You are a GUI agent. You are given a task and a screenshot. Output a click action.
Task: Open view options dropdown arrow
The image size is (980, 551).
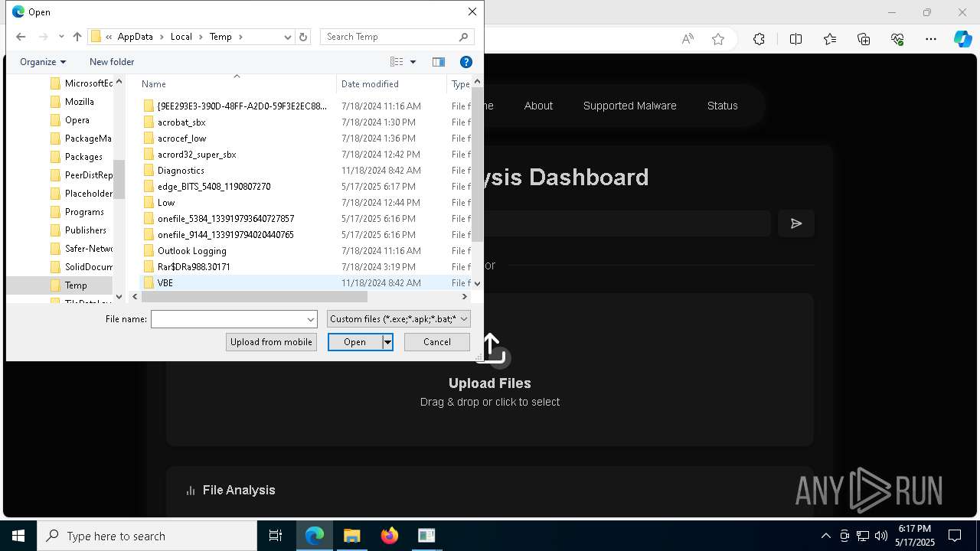413,62
